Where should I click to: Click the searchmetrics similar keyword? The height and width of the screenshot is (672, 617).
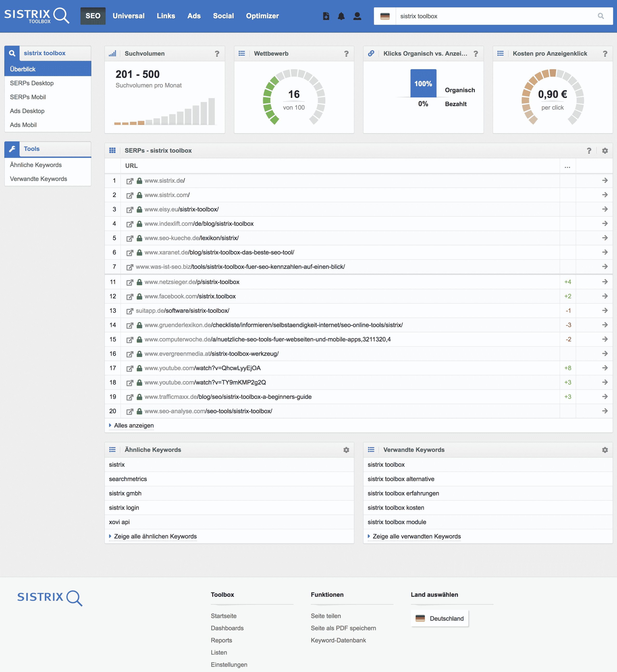point(128,479)
